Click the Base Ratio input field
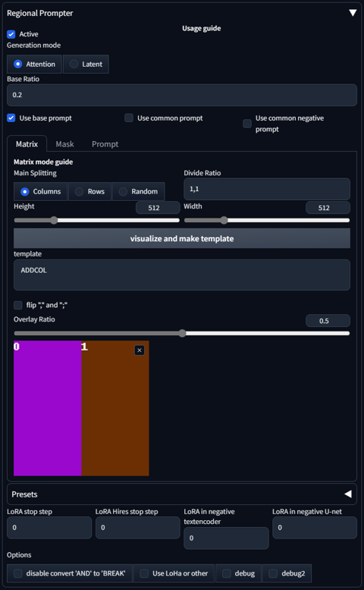Viewport: 364px width, 590px height. pos(182,95)
